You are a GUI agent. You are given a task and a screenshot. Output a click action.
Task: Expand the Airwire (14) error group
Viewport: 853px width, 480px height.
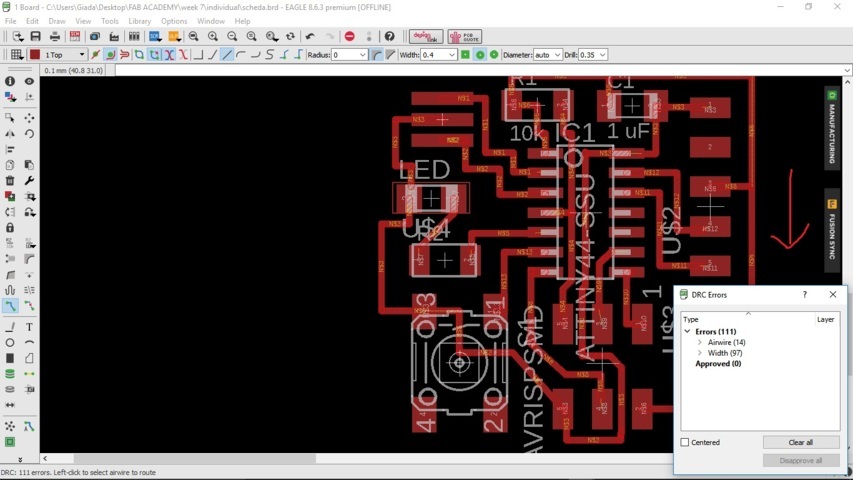(x=700, y=342)
